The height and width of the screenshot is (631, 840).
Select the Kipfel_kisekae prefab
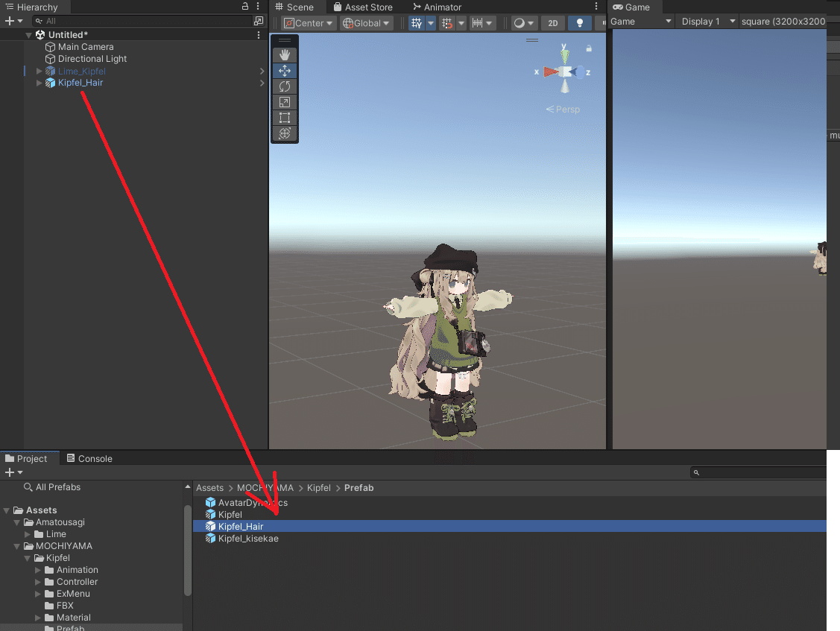click(245, 538)
